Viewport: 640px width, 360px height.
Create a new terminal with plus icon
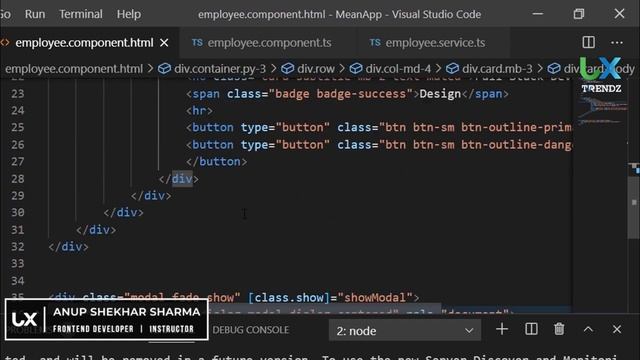[502, 329]
